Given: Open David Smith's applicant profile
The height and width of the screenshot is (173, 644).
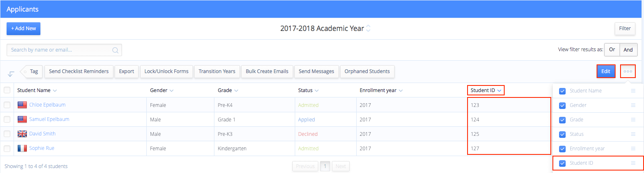Looking at the screenshot, I should tap(42, 134).
